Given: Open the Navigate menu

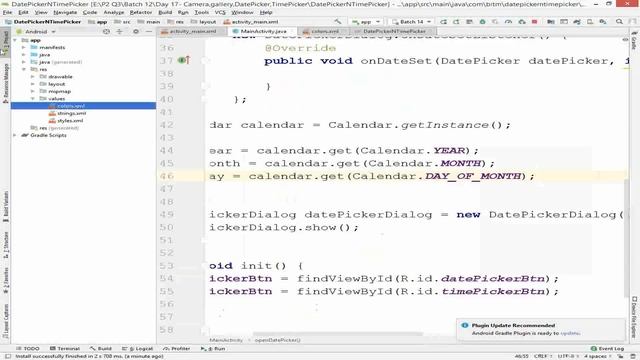Looking at the screenshot, I should point(65,12).
